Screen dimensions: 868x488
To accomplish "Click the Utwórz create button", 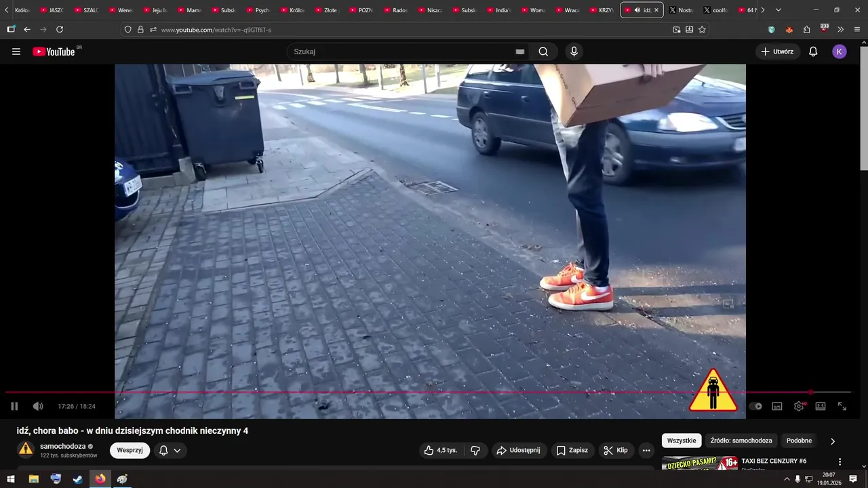I will tap(777, 52).
